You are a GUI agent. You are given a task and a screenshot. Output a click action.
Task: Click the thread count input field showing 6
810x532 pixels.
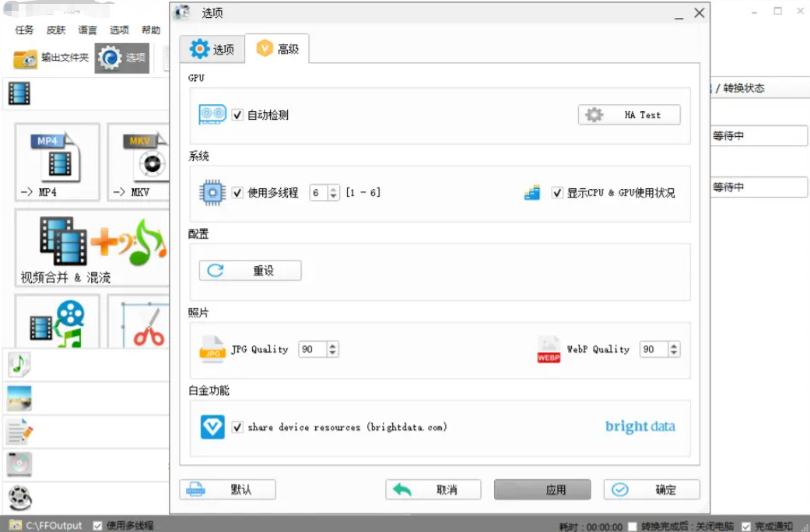click(319, 193)
